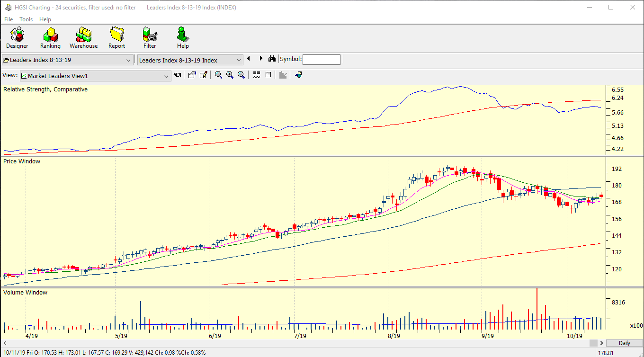Click the scroll right arrow of chart scrollbar
This screenshot has width=644, height=357.
pos(602,343)
